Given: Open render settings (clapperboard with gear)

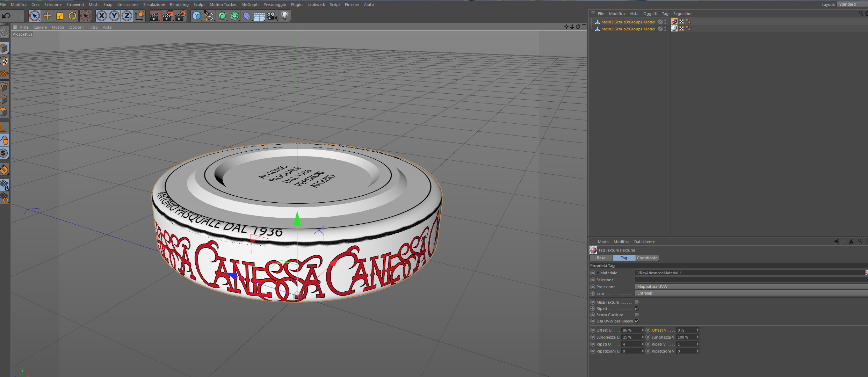Looking at the screenshot, I should tap(180, 16).
